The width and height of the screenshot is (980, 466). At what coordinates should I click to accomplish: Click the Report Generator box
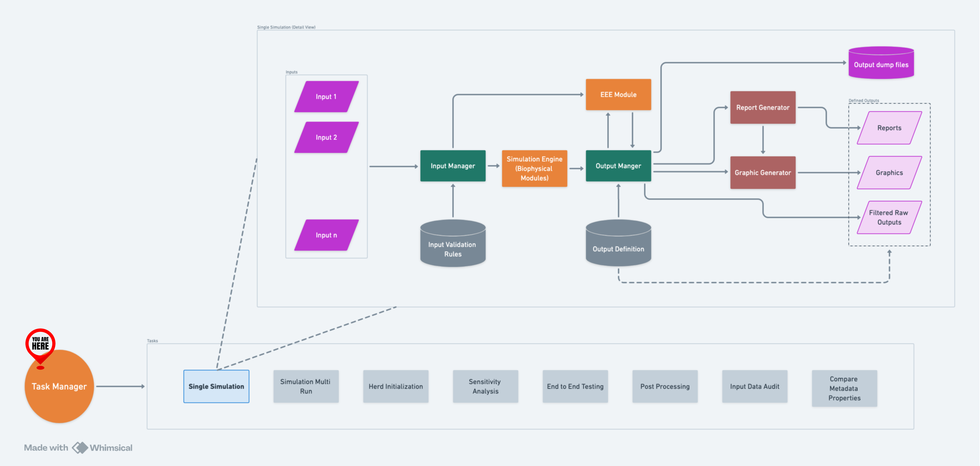pos(763,108)
